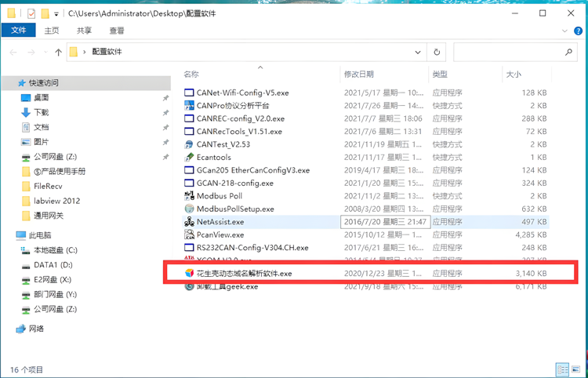Open the 文件 menu
The image size is (588, 378).
coord(18,31)
